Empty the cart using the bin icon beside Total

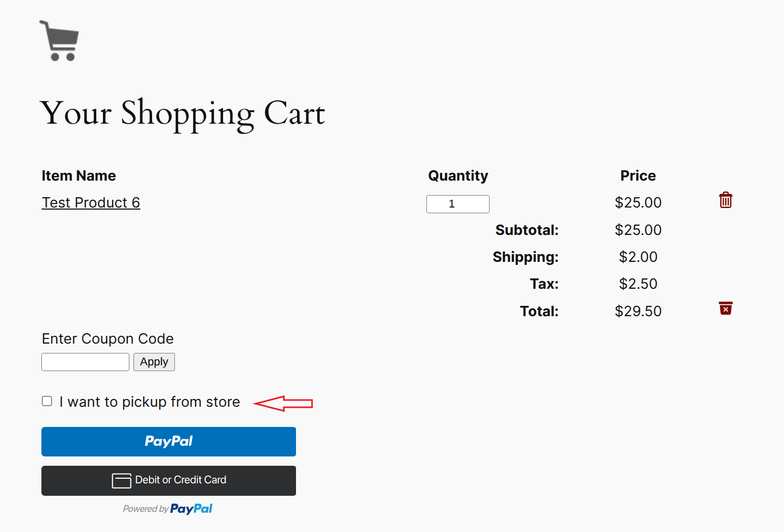[x=726, y=308]
